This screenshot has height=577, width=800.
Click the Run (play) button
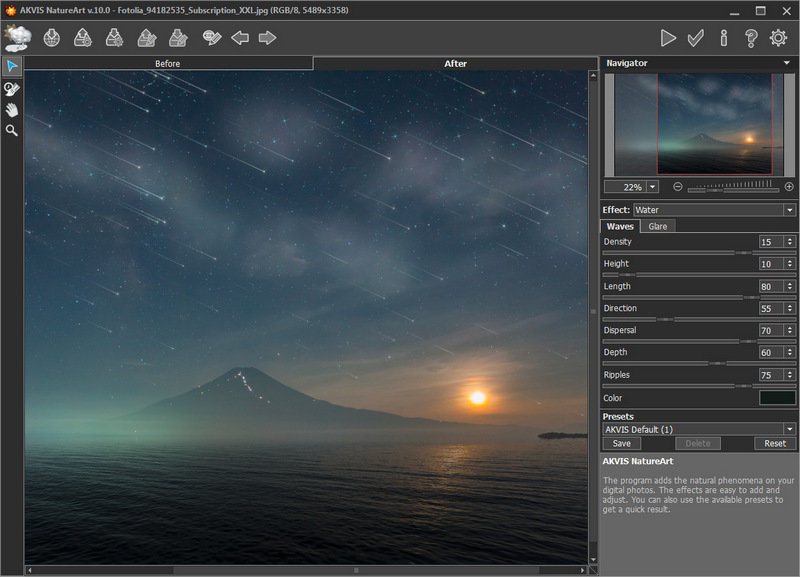point(668,38)
